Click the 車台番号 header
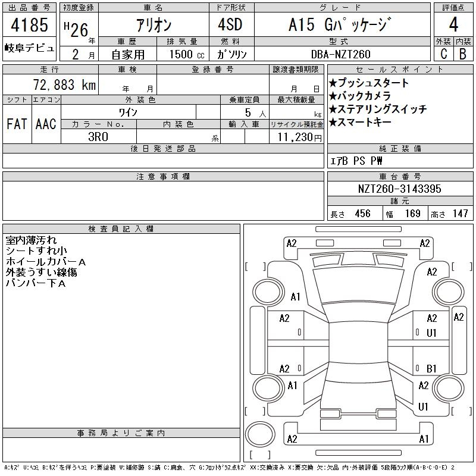476x476 pixels. click(x=400, y=176)
